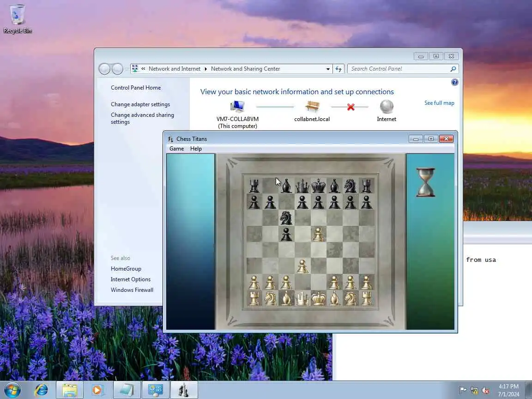Viewport: 532px width, 399px height.
Task: Launch Internet Explorer from taskbar
Action: pos(42,390)
